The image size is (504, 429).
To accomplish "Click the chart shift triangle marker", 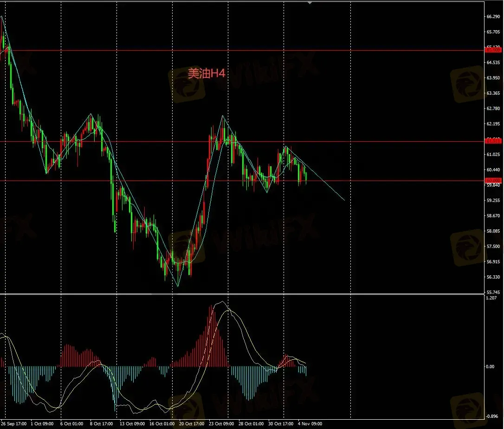I will 310,3.
